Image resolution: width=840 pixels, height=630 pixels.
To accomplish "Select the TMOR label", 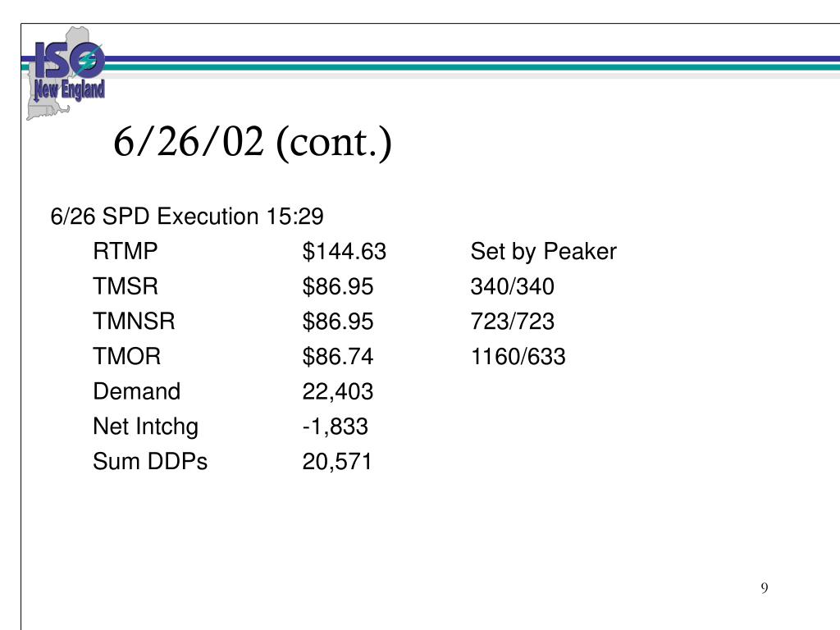I will coord(127,356).
